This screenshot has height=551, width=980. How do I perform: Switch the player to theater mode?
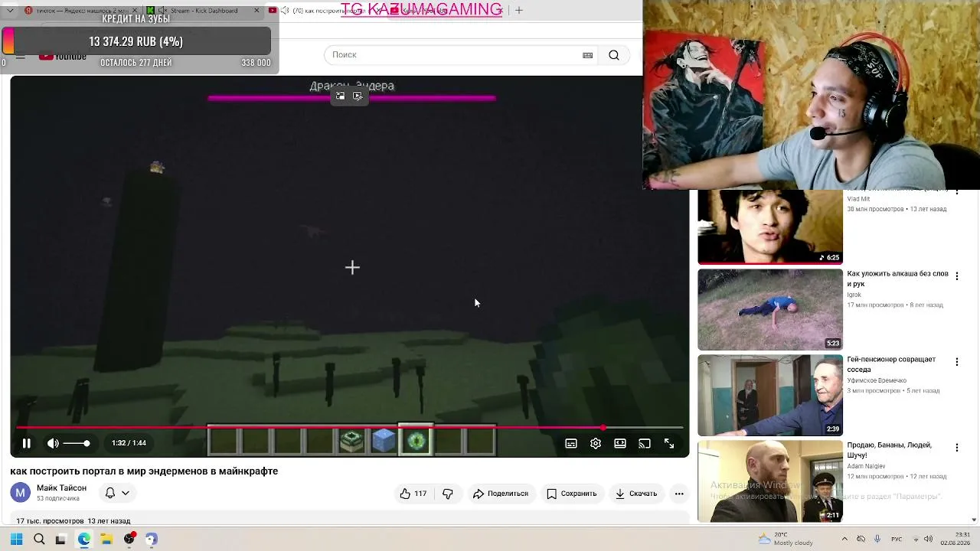pyautogui.click(x=620, y=443)
